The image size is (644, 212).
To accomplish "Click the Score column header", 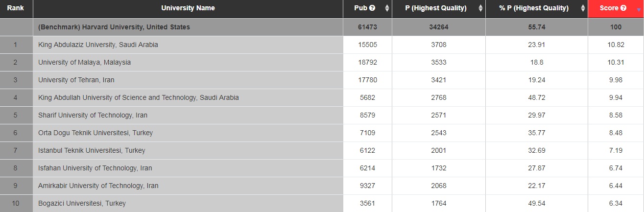I will [616, 9].
